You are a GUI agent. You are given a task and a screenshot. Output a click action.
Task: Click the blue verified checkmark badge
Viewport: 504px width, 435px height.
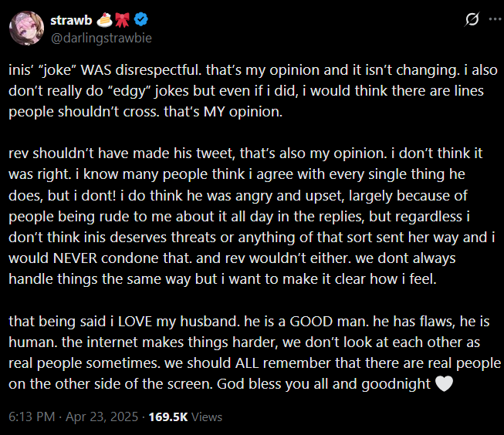pyautogui.click(x=140, y=19)
